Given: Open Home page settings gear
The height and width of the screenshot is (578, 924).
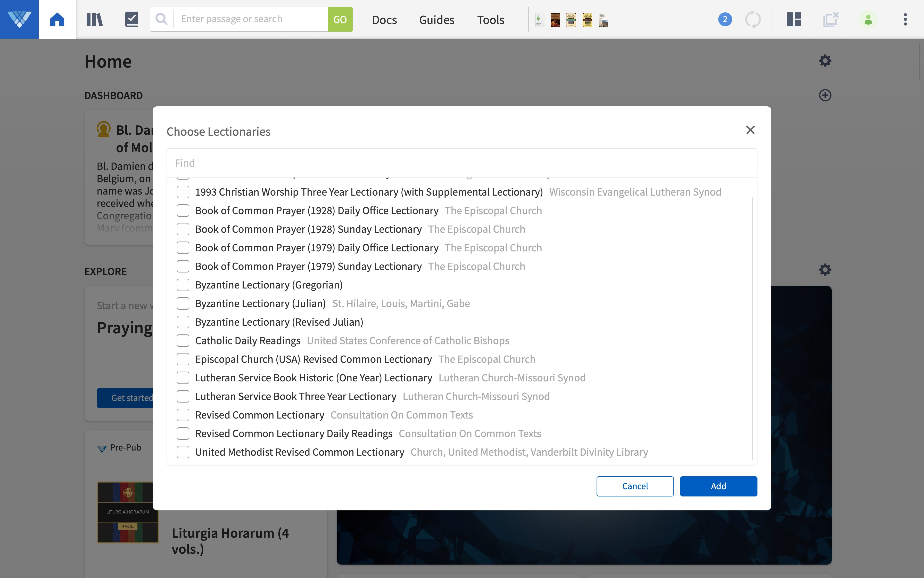Looking at the screenshot, I should [825, 61].
